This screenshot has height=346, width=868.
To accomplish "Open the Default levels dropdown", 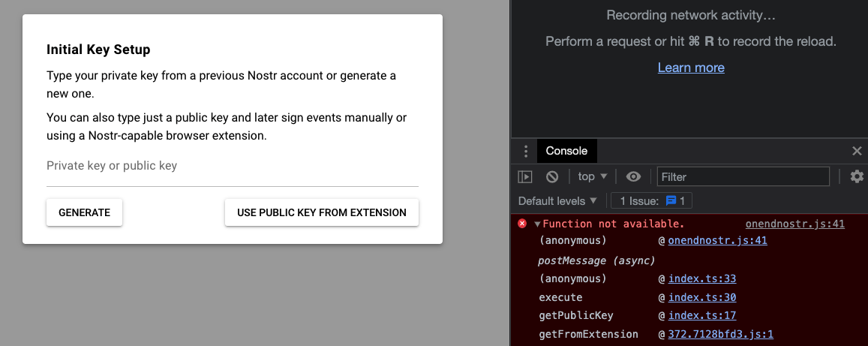I will (x=558, y=201).
